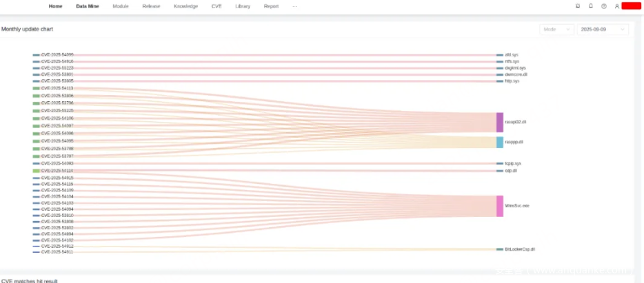Open the more menu ellipsis
Screen dimensions: 644x283
(x=295, y=6)
